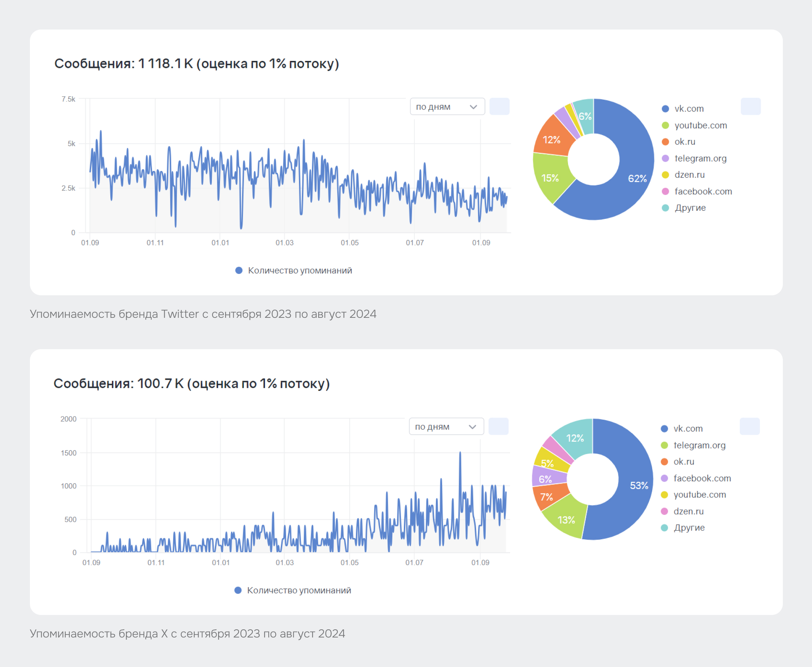
Task: Click the '2000' axis label on X chart
Action: click(x=68, y=419)
